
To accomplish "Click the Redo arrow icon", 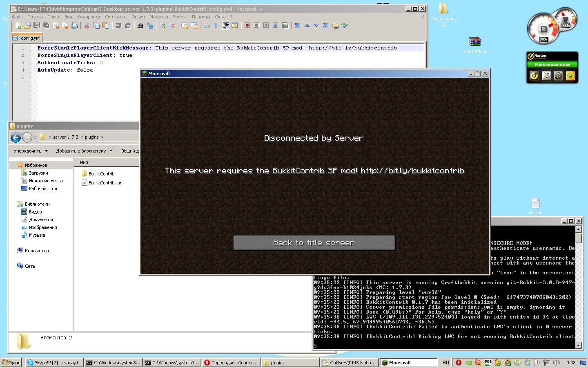I will (127, 25).
